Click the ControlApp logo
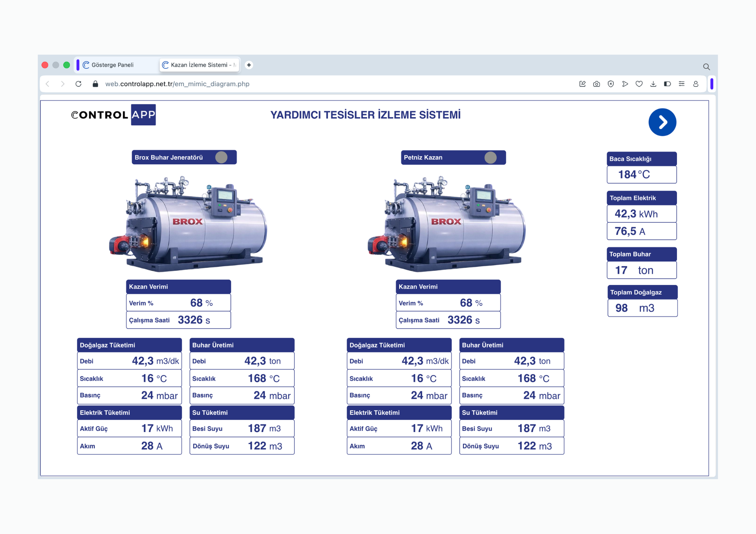Screen dimensions: 756x534 point(113,114)
